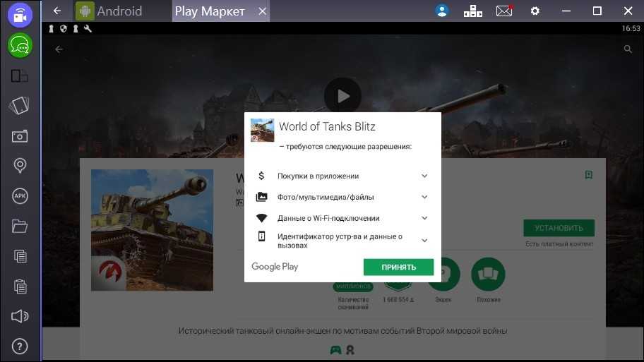Viewport: 644px width, 362px height.
Task: Click the green chat bubble icon
Action: click(x=20, y=46)
